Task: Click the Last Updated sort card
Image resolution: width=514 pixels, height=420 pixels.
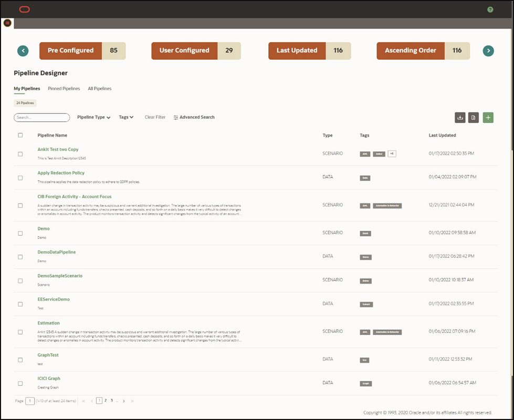Action: (x=310, y=51)
